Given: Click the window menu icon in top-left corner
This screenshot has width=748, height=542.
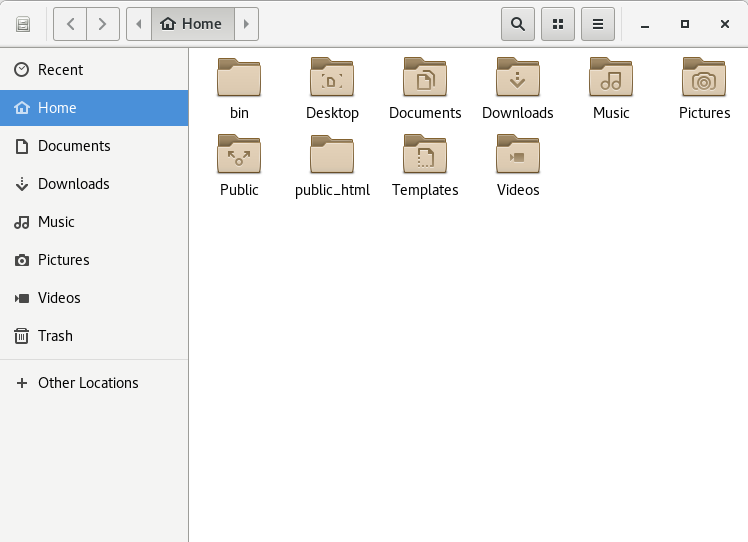Looking at the screenshot, I should click(x=22, y=24).
